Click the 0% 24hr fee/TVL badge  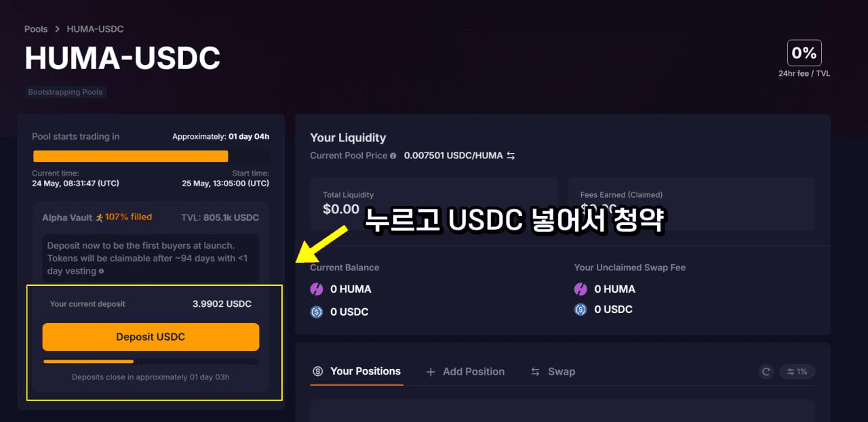[x=804, y=53]
